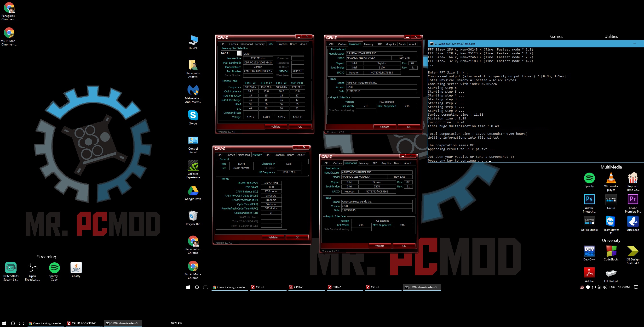
Task: Launch Open Broadcaster Software icon
Action: [x=33, y=271]
